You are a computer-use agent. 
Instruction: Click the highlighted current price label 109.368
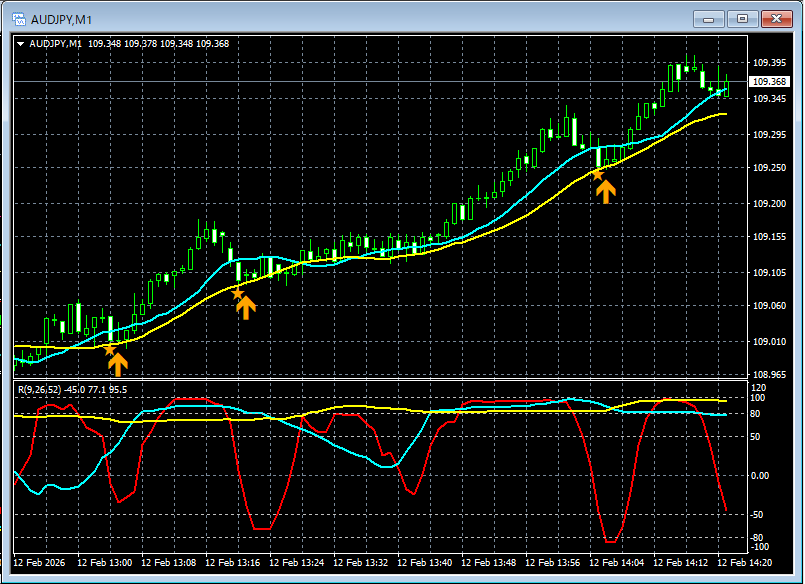(769, 82)
